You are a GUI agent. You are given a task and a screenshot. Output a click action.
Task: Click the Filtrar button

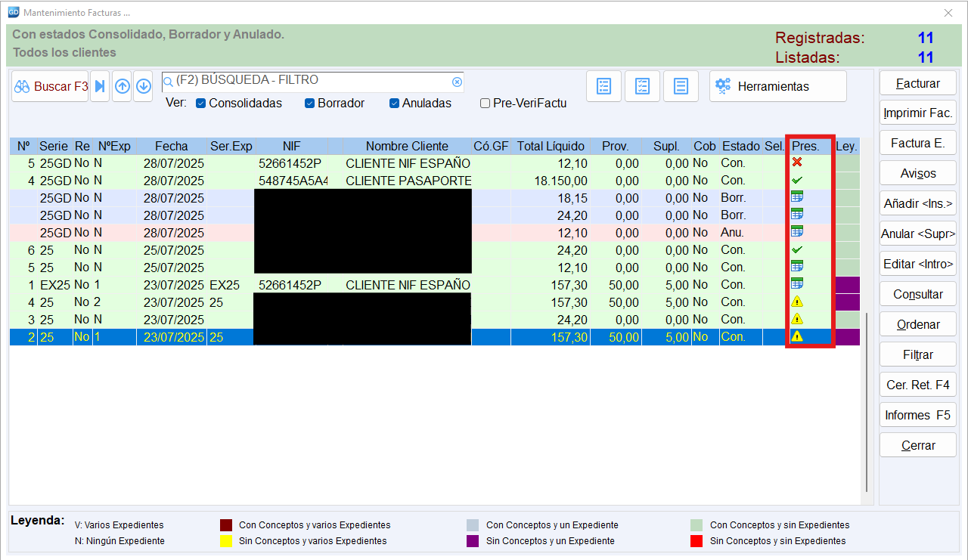pyautogui.click(x=918, y=355)
